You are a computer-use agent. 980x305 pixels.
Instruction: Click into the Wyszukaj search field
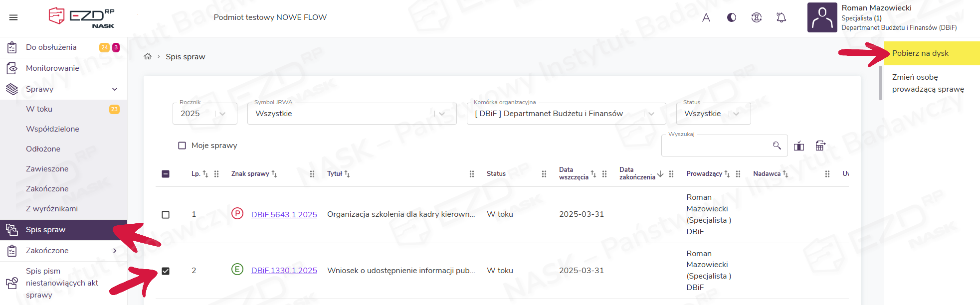716,146
